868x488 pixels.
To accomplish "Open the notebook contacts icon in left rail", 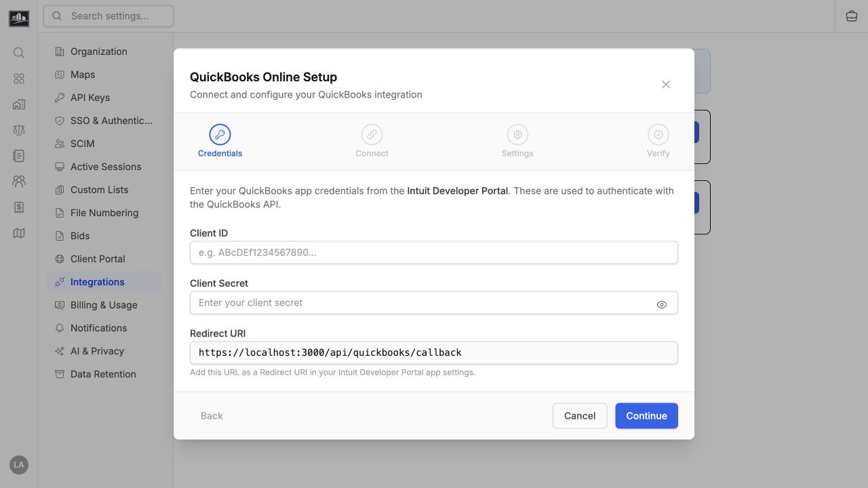I will [19, 156].
